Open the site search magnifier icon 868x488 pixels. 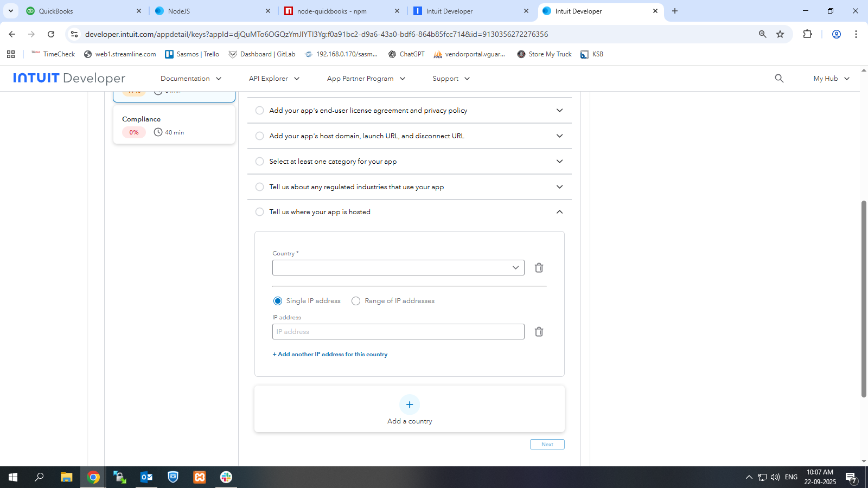coord(779,79)
